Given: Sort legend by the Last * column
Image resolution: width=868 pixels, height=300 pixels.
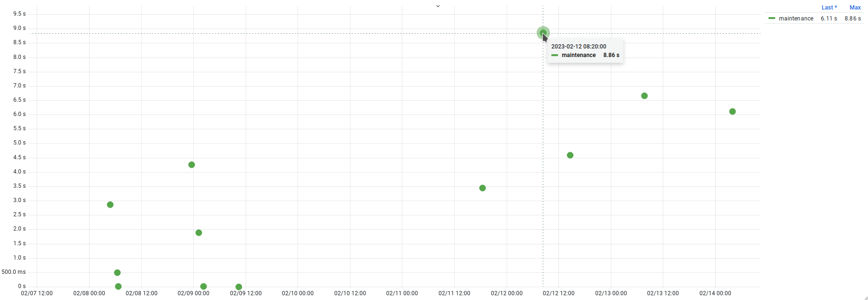Looking at the screenshot, I should tap(829, 8).
